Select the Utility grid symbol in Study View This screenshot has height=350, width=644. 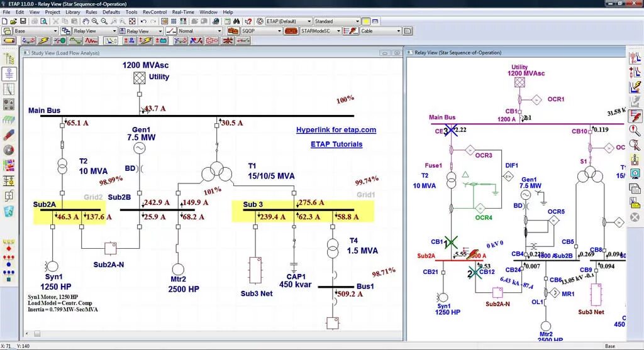pyautogui.click(x=139, y=78)
